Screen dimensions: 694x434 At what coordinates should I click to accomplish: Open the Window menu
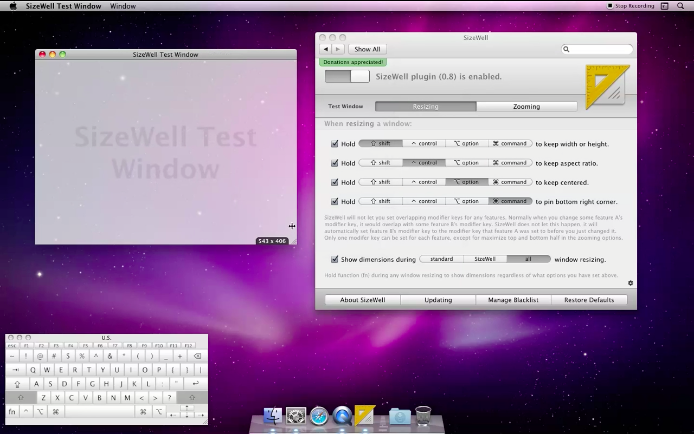tap(123, 6)
